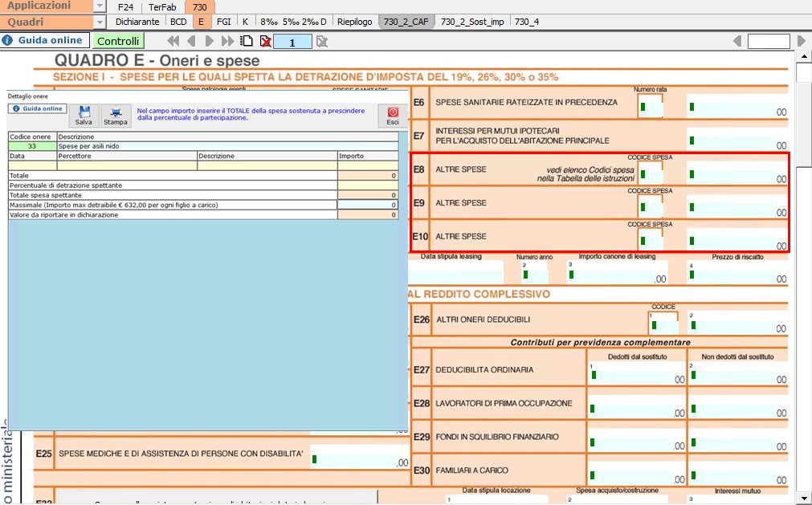
Task: Select the E quadro tab
Action: point(201,22)
